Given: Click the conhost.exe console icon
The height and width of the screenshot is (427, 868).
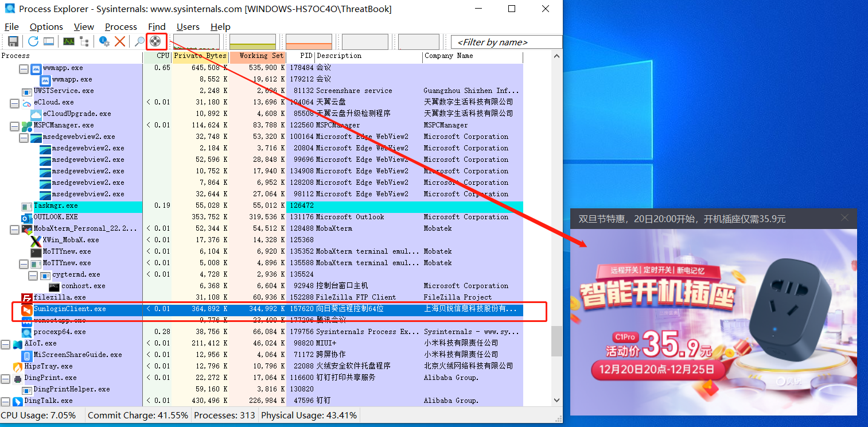Looking at the screenshot, I should pyautogui.click(x=55, y=286).
